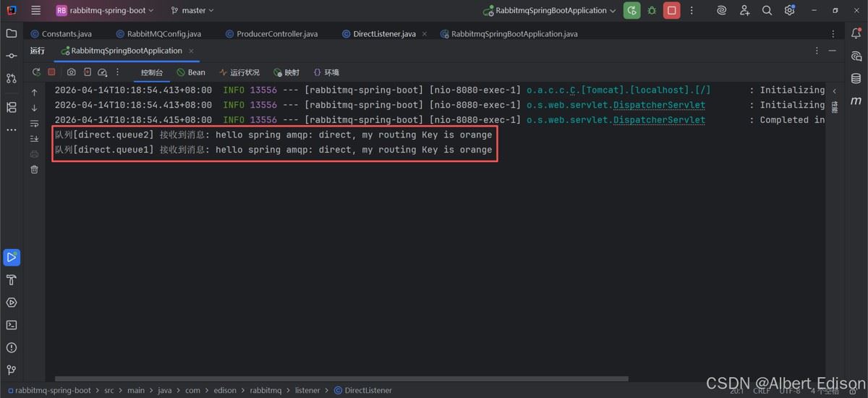Stop the process in Run panel toolbar
Image resolution: width=868 pixels, height=398 pixels.
click(51, 72)
